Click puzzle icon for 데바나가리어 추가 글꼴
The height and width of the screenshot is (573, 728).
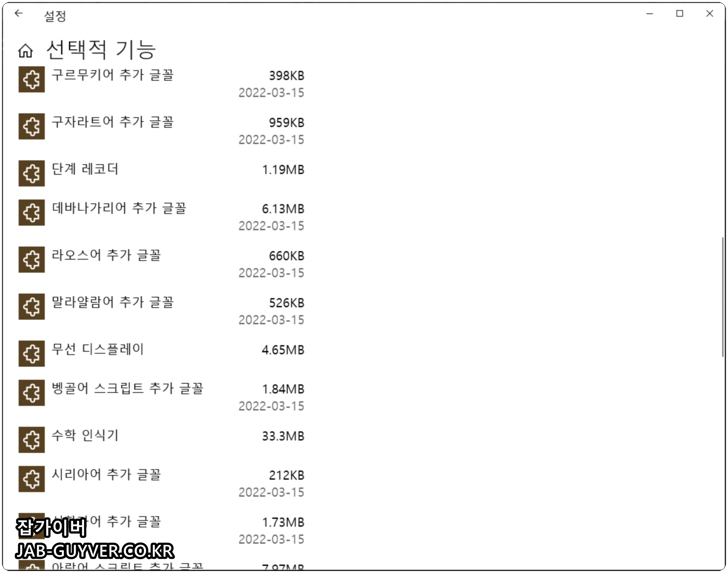[32, 212]
